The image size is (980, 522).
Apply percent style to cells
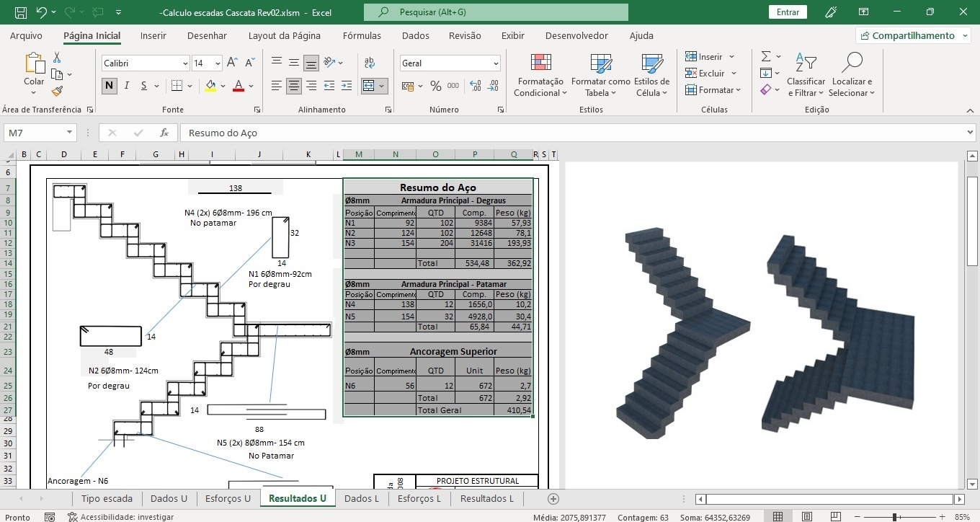[x=435, y=86]
